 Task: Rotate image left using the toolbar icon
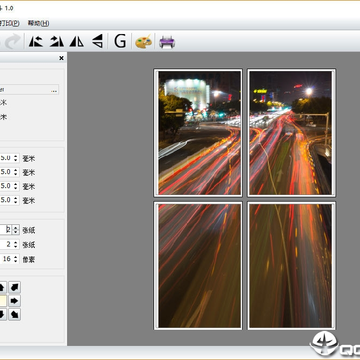click(x=36, y=42)
